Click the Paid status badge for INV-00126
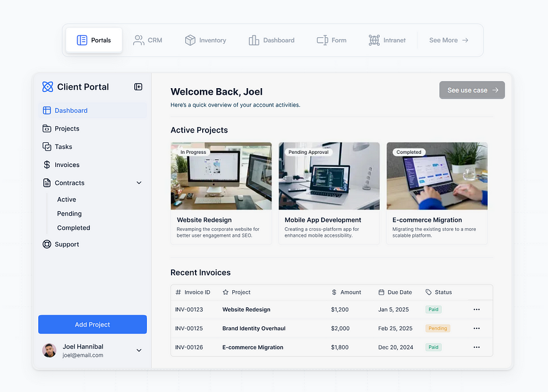 coord(433,347)
